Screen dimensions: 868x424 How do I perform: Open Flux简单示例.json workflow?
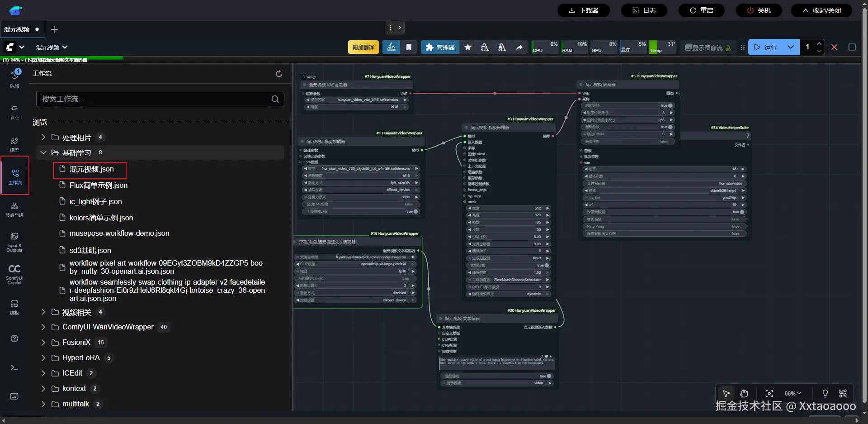pos(98,185)
